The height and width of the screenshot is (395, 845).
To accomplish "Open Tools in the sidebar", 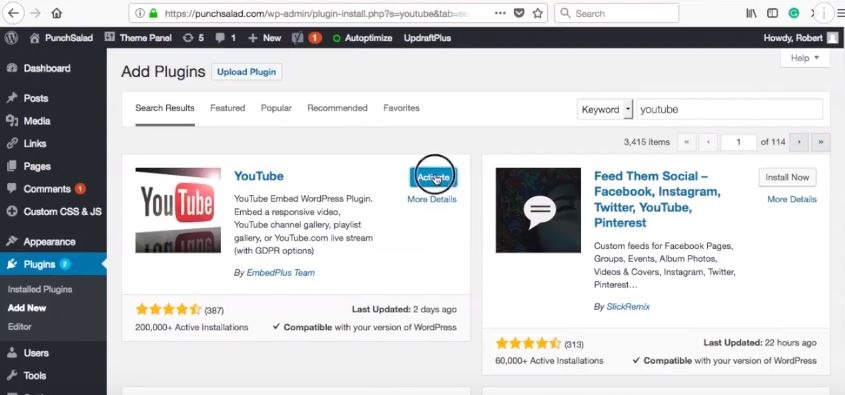I will (53, 376).
